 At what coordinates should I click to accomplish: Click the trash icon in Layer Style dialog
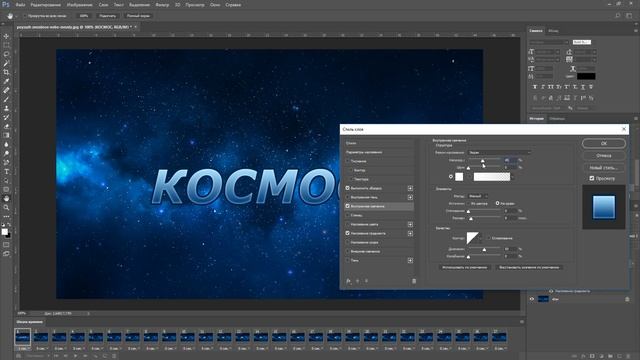point(414,281)
